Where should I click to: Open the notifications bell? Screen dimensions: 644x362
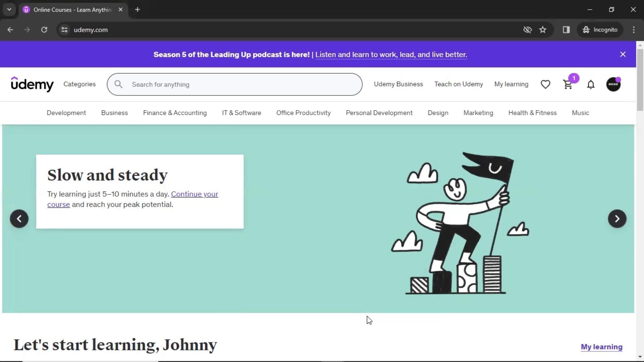[x=591, y=84]
